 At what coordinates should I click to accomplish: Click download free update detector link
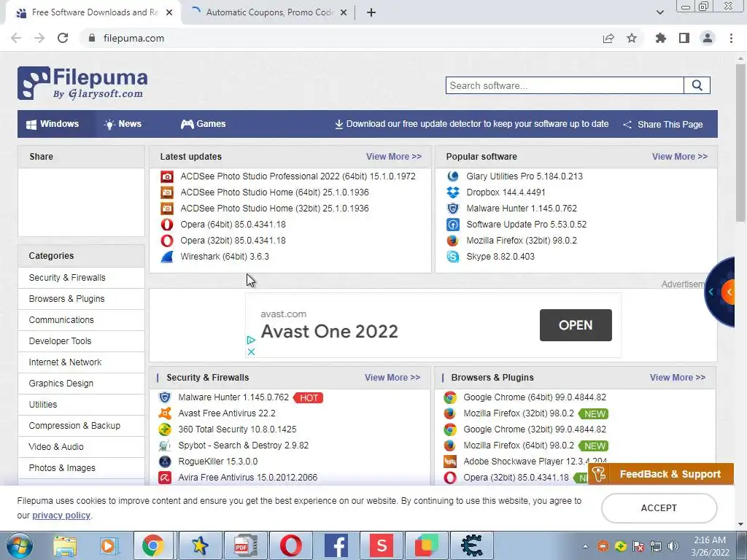[x=472, y=124]
